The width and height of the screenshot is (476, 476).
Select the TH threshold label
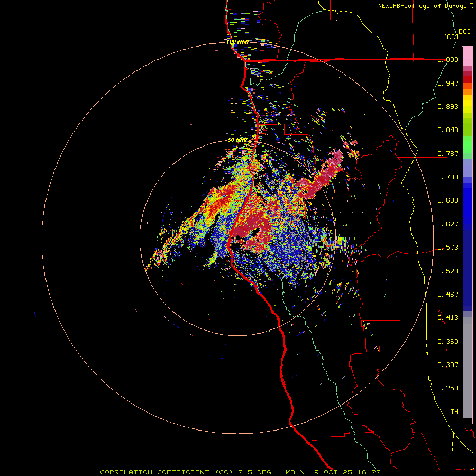454,412
